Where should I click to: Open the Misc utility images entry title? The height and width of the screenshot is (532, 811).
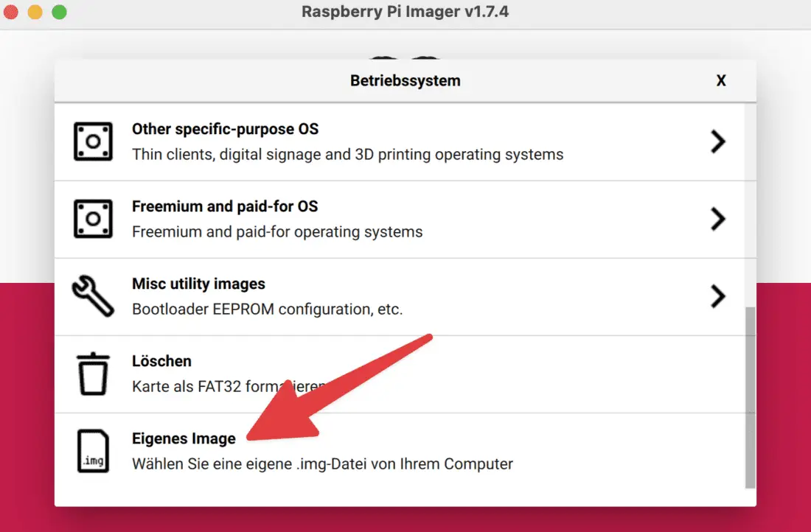(198, 284)
